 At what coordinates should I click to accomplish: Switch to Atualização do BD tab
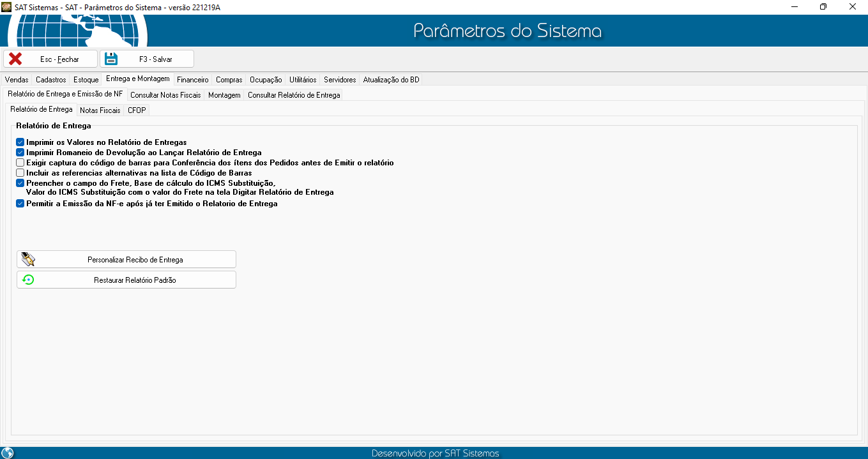point(391,80)
